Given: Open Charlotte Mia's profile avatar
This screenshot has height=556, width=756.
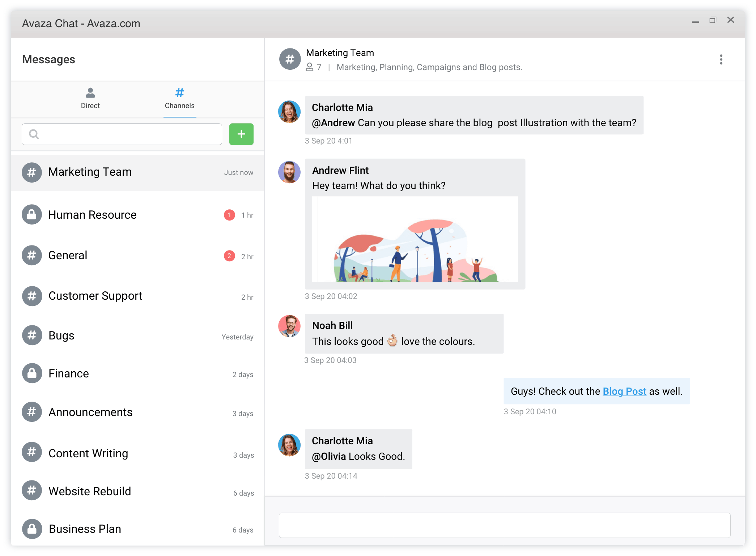Looking at the screenshot, I should [289, 112].
